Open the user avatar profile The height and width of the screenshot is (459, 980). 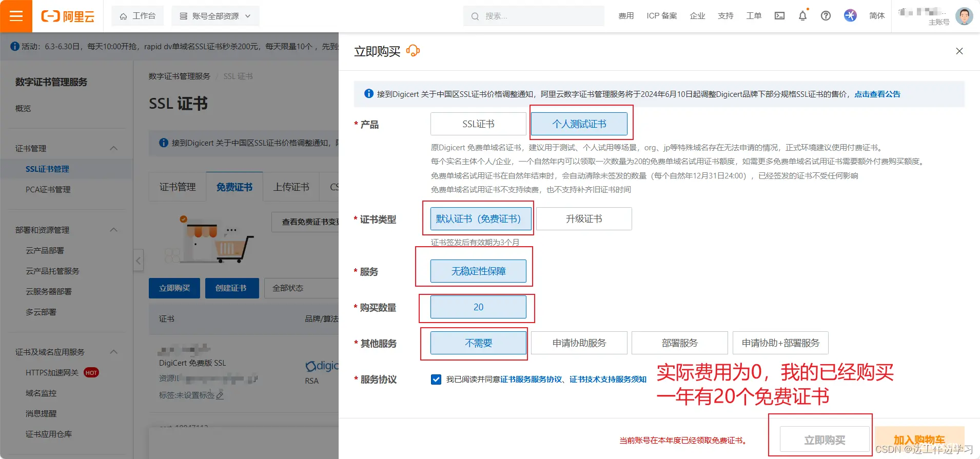coord(964,16)
